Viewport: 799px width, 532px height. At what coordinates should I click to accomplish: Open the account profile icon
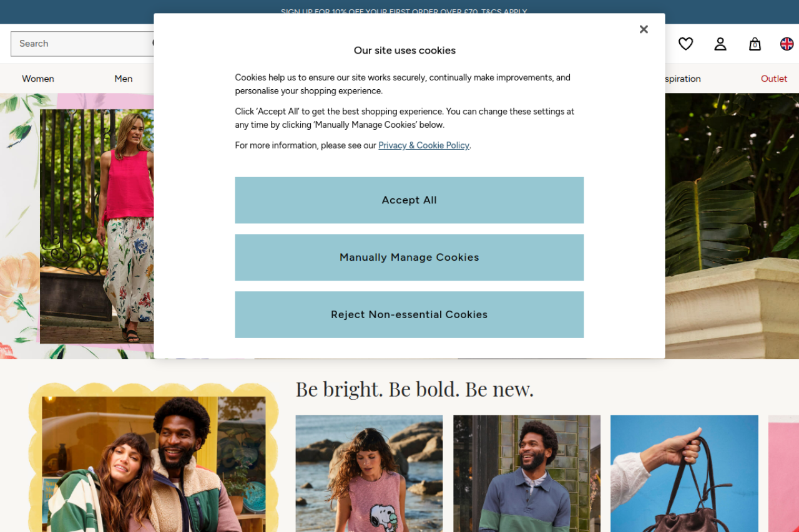tap(720, 44)
